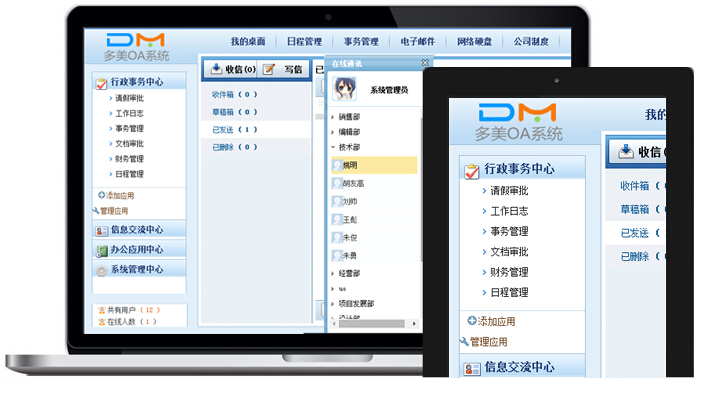Open 工作日志 on the tablet sidebar
The height and width of the screenshot is (397, 702).
coord(509,211)
